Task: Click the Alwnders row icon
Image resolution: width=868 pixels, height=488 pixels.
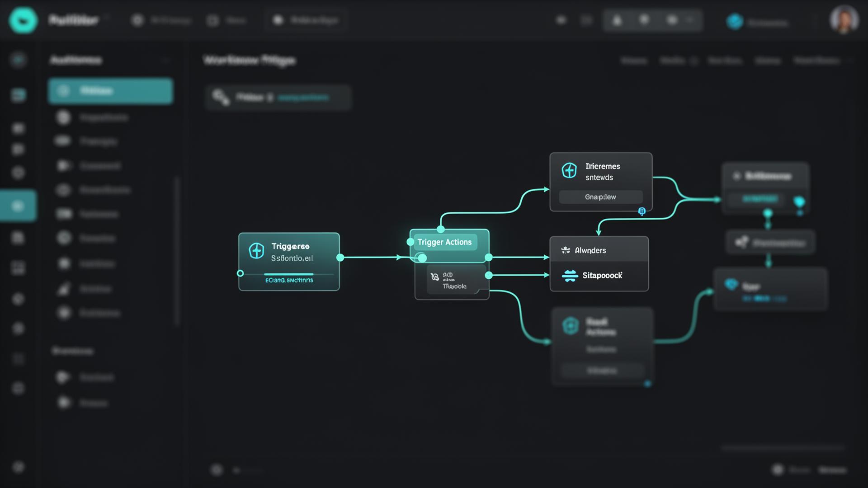Action: pos(566,250)
